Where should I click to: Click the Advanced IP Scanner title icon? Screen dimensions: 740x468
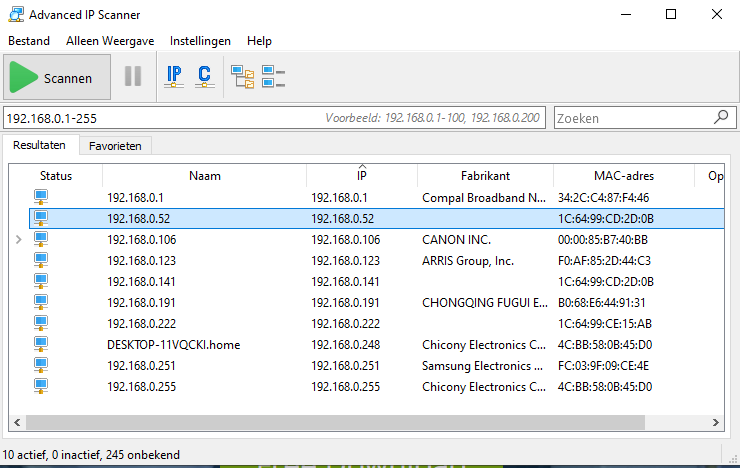[16, 14]
